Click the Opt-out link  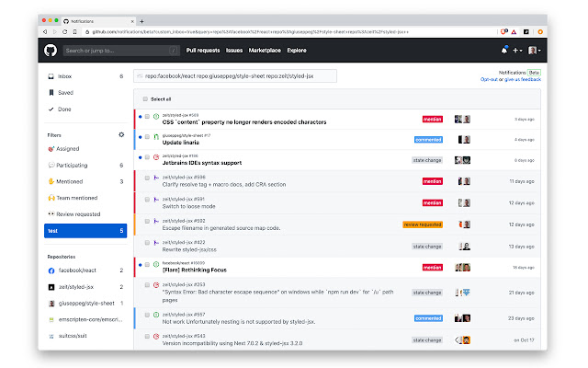[x=489, y=80]
